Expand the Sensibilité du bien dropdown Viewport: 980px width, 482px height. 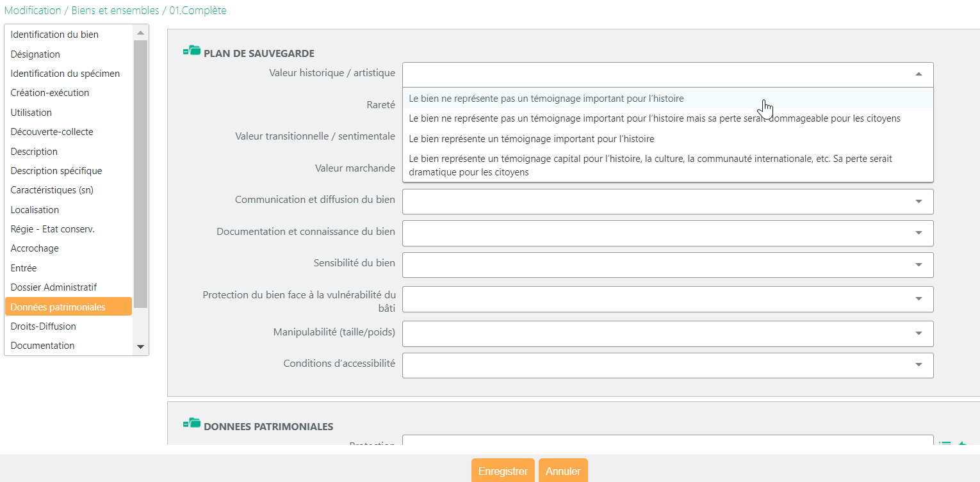click(667, 265)
